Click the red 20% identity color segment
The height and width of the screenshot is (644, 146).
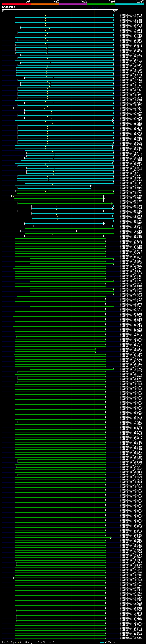tap(16, 4)
